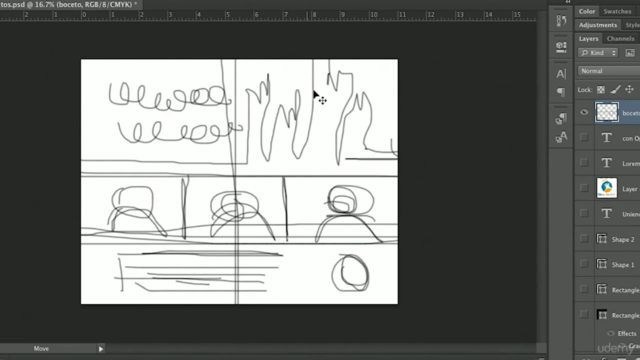Viewport: 640px width, 360px height.
Task: Click the pixel layer filter icon
Action: pyautogui.click(x=630, y=53)
